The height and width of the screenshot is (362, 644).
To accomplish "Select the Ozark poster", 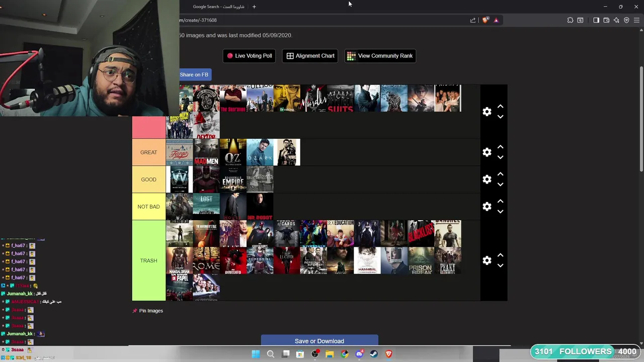I will click(x=260, y=152).
